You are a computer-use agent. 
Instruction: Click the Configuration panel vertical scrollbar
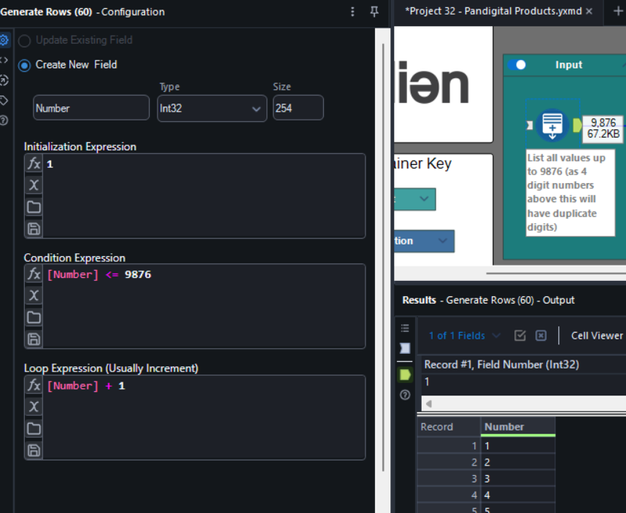pyautogui.click(x=383, y=256)
